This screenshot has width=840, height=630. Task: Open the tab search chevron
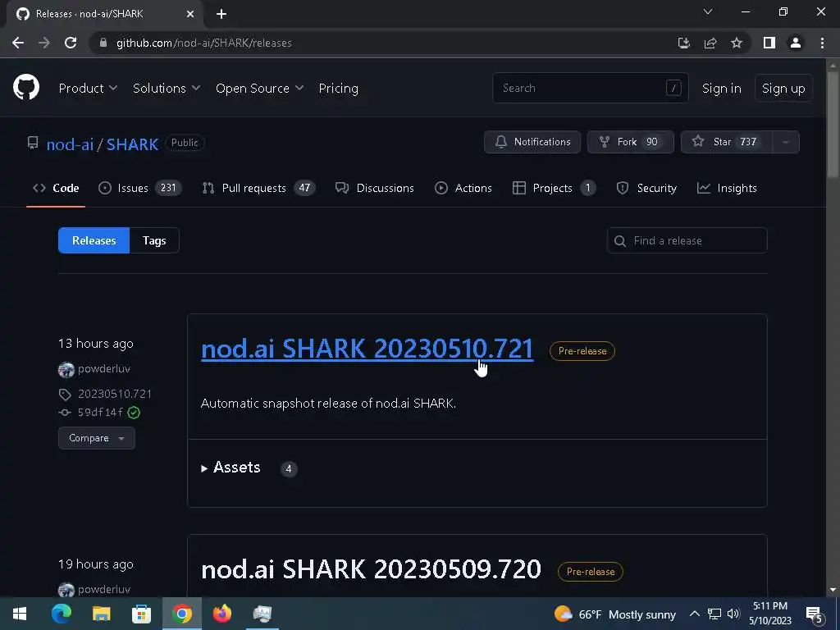click(x=708, y=11)
